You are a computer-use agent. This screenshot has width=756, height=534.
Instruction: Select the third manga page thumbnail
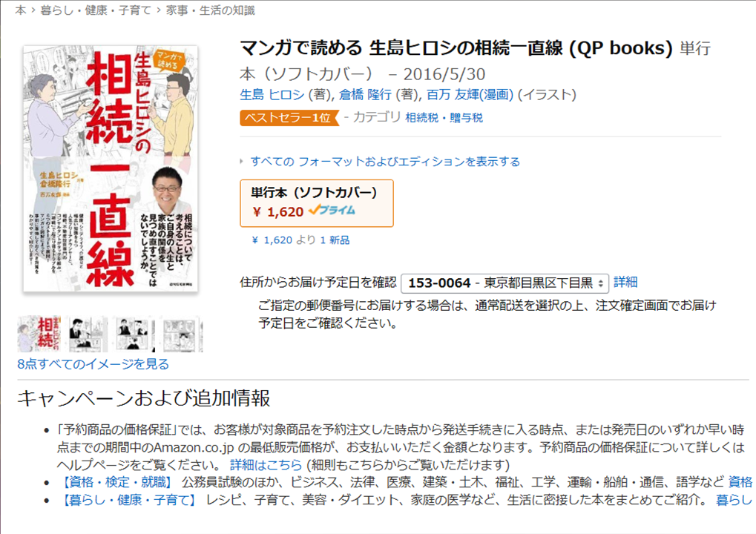[134, 334]
